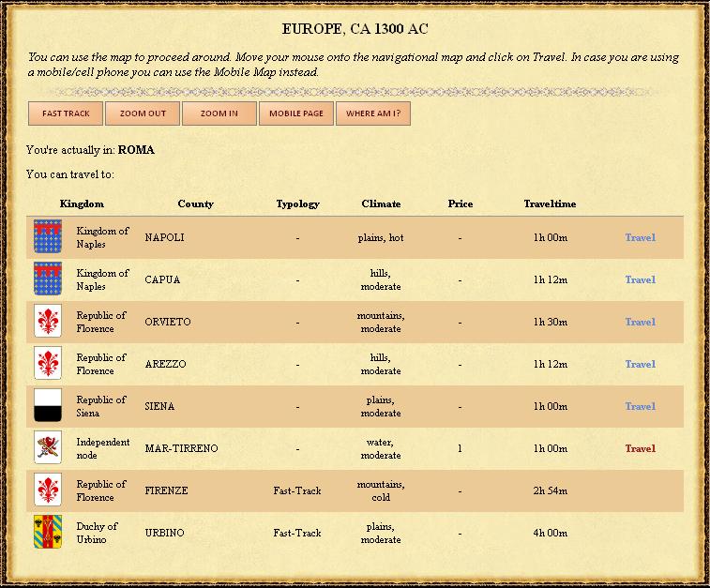Click the Florence crest beside FIRENZE
The height and width of the screenshot is (588, 710).
pos(48,490)
